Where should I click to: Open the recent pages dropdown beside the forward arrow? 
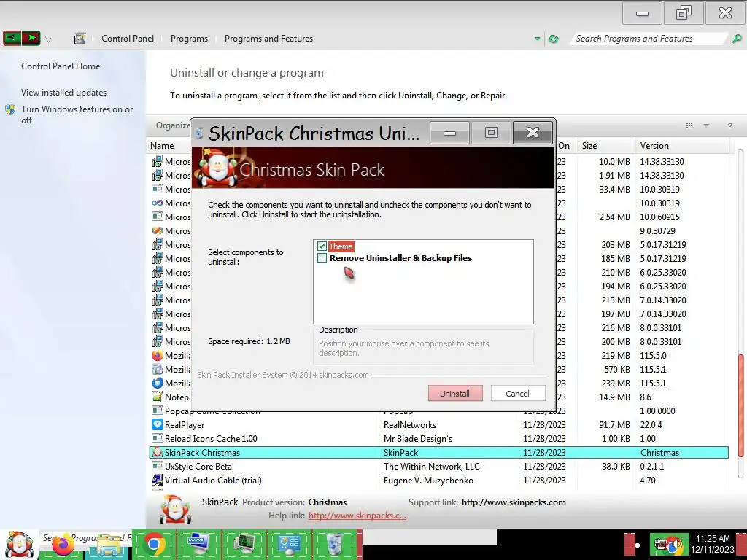click(48, 39)
